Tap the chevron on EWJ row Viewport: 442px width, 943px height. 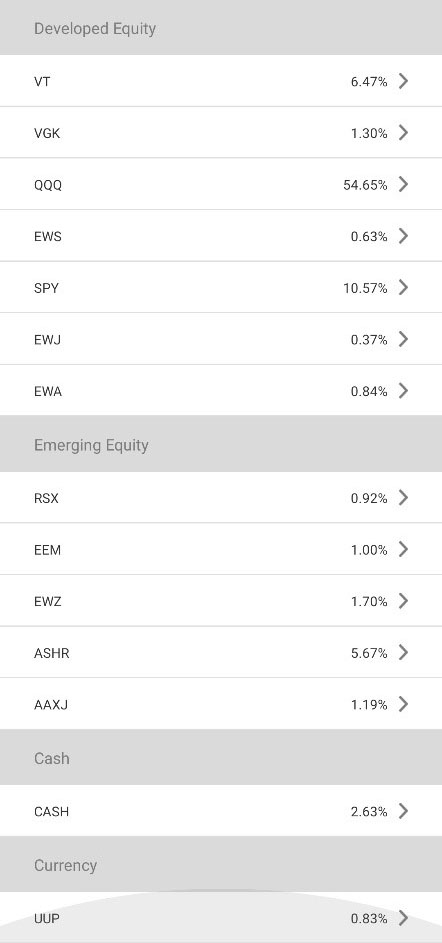[x=403, y=340]
